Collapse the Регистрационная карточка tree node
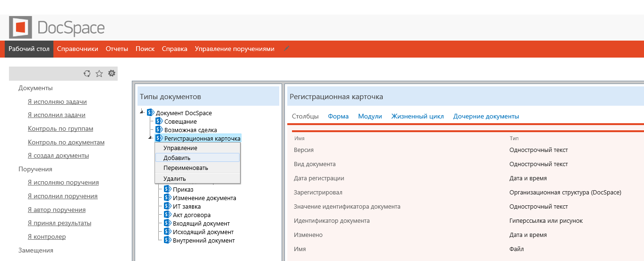The width and height of the screenshot is (644, 261). (x=151, y=138)
